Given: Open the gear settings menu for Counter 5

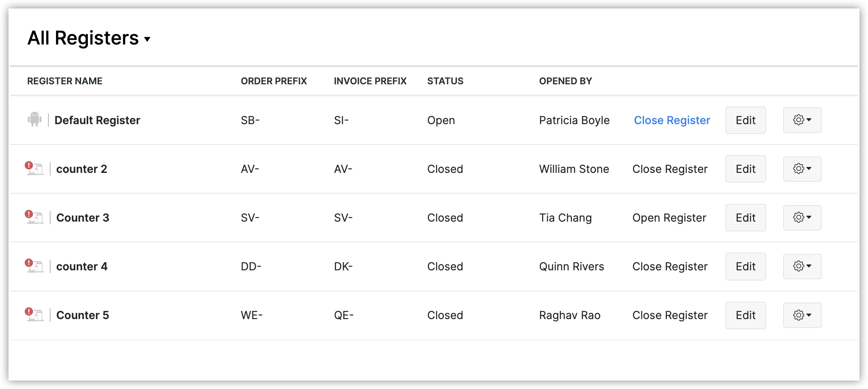Looking at the screenshot, I should pyautogui.click(x=802, y=315).
